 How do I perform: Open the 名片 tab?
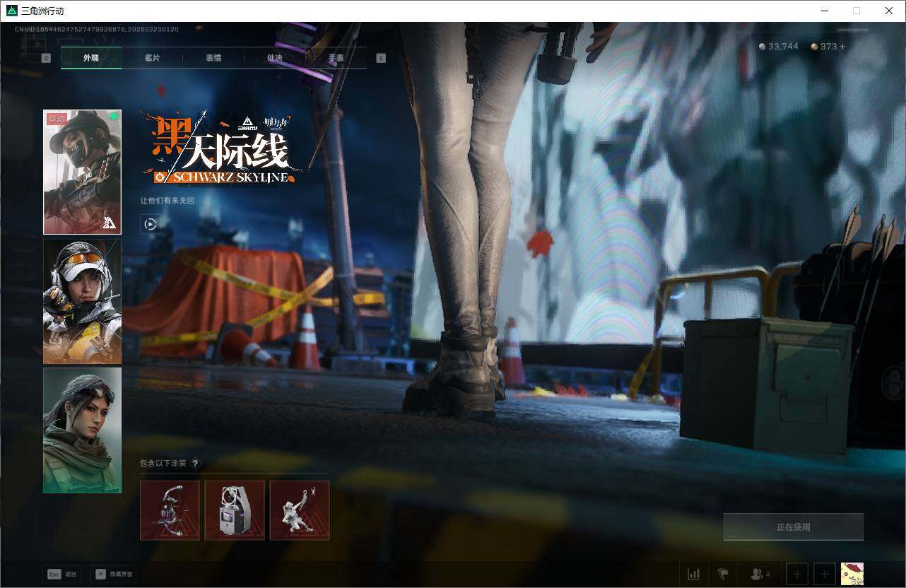[152, 58]
